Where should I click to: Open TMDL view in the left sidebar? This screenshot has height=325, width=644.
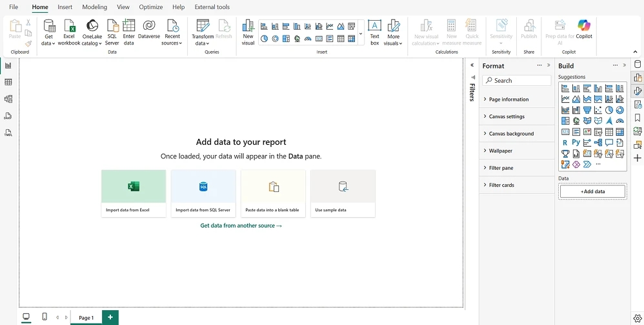pos(8,133)
